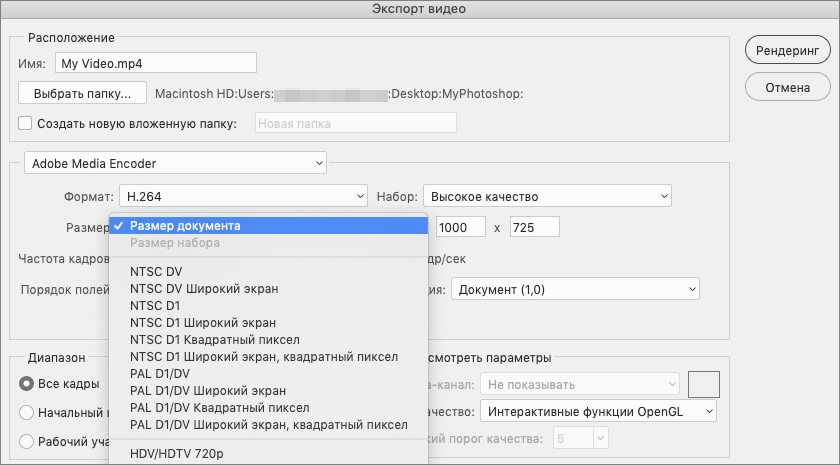Open Интерактивные функции OpenGL quality dropdown
Screen dimensions: 840x465
coord(599,411)
